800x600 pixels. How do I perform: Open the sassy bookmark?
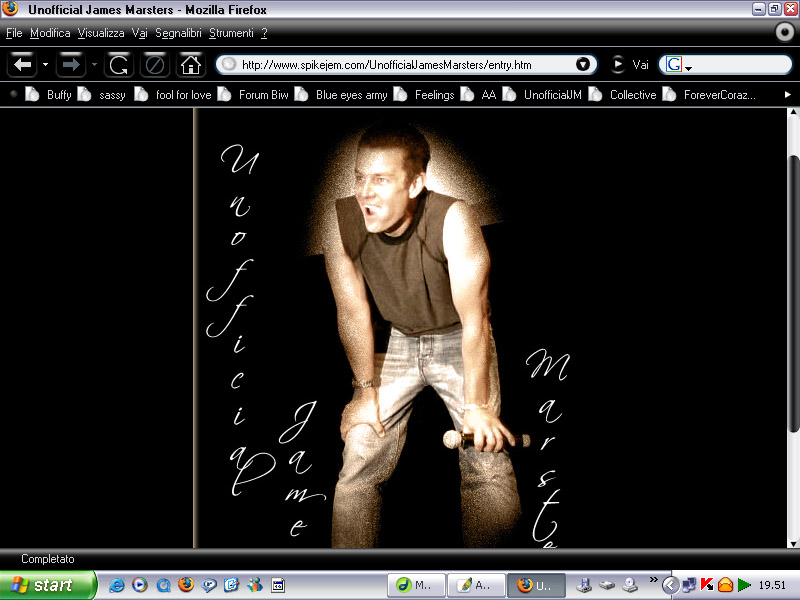point(102,94)
